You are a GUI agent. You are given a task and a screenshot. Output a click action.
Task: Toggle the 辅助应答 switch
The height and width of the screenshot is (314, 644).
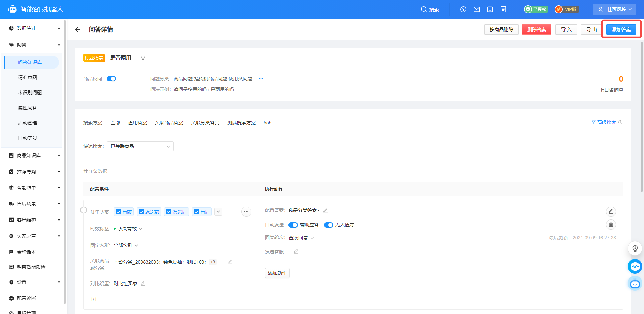[293, 225]
